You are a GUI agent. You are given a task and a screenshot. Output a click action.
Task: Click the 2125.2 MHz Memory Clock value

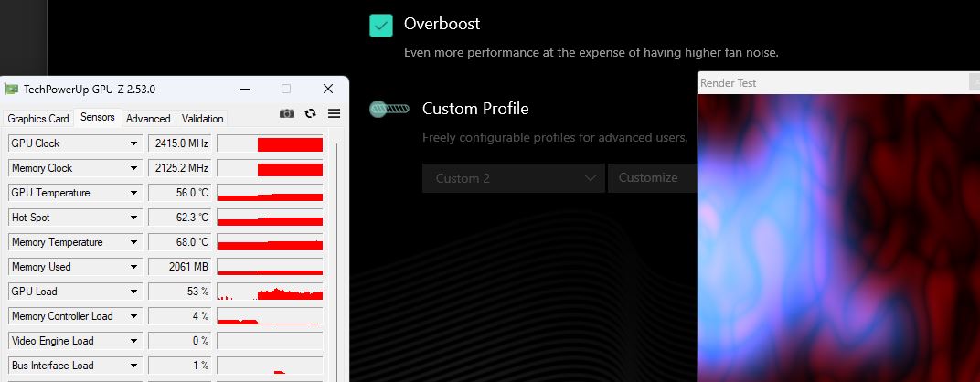click(180, 168)
